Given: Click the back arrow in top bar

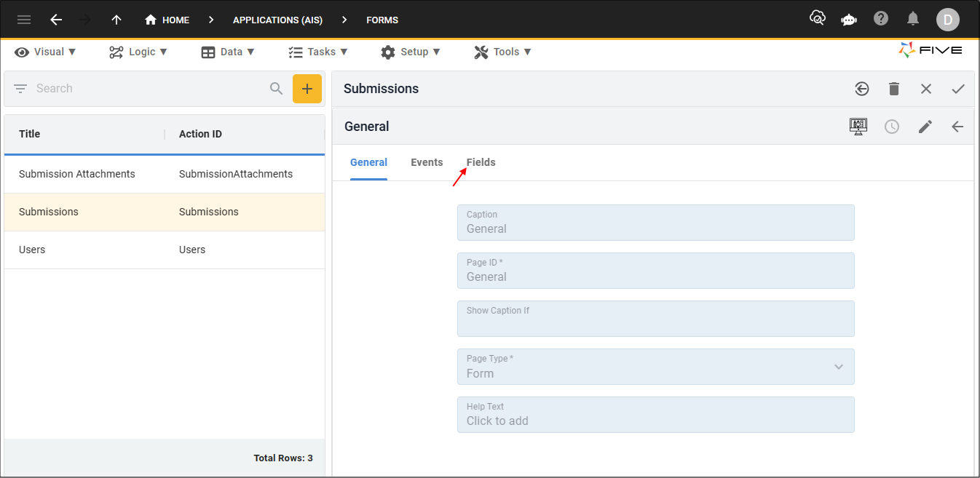Looking at the screenshot, I should pos(56,20).
